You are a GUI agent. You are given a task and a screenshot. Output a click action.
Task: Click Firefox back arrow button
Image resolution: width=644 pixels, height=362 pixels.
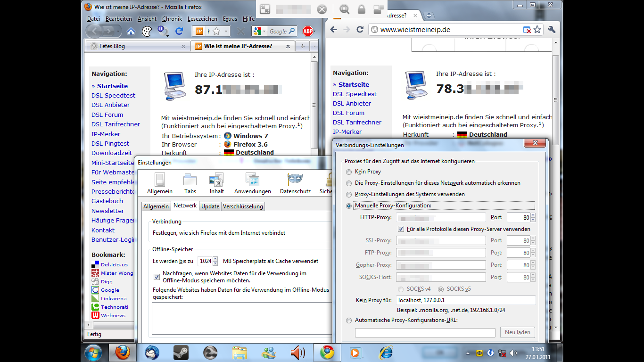point(94,31)
